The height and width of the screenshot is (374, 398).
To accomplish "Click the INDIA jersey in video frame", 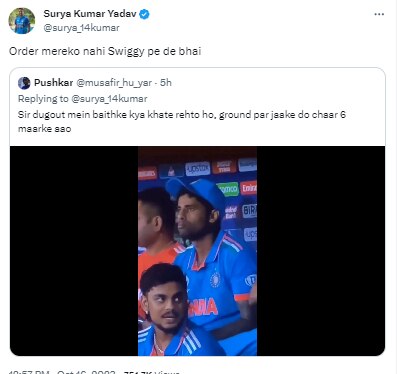I will pyautogui.click(x=203, y=307).
